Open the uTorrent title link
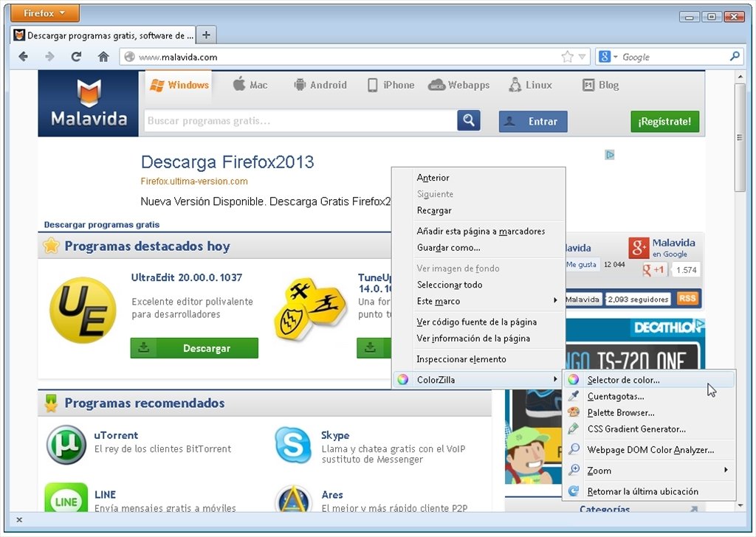Screen dimensions: 756x537 click(x=116, y=435)
